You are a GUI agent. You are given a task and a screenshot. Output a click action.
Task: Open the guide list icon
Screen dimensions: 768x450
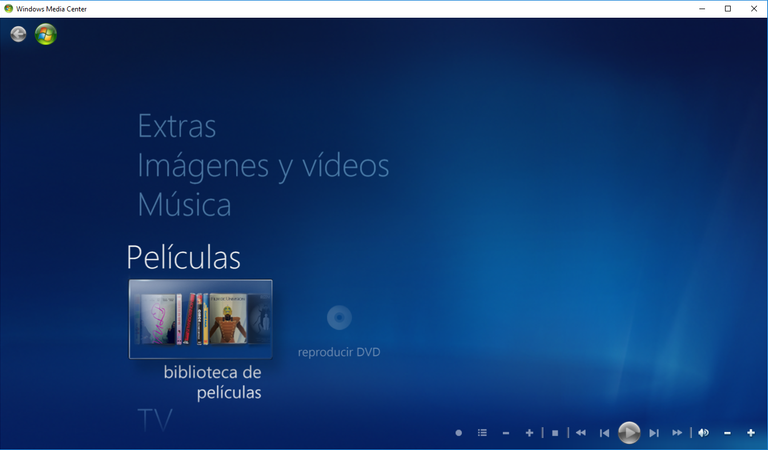point(482,433)
